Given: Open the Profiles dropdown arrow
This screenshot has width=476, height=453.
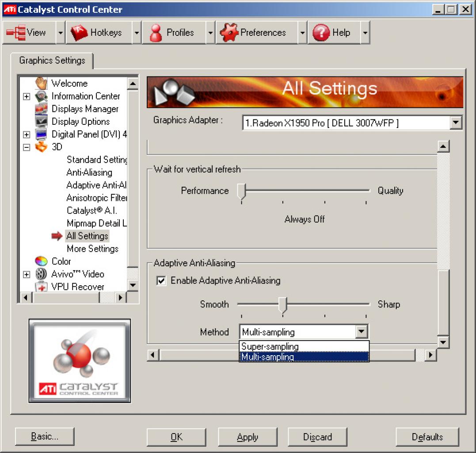Looking at the screenshot, I should click(x=210, y=32).
